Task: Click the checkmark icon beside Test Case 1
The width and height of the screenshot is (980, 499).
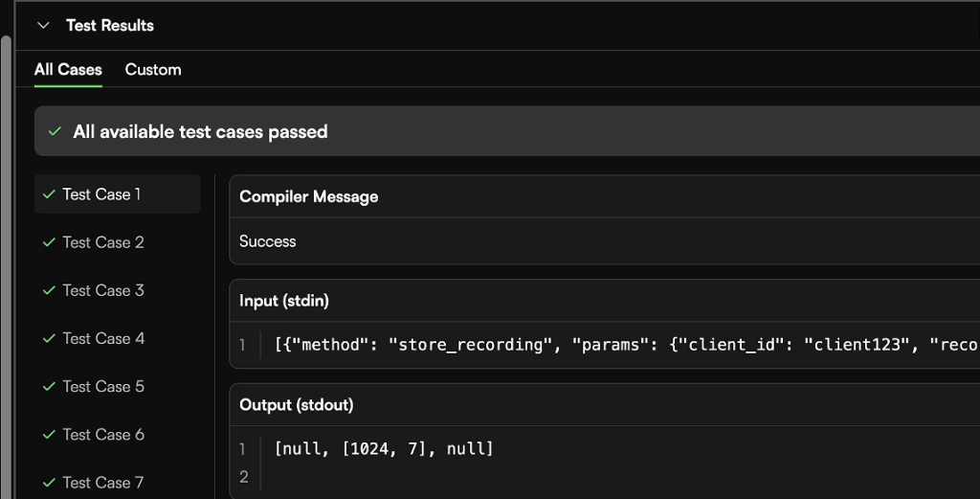Action: click(x=49, y=194)
